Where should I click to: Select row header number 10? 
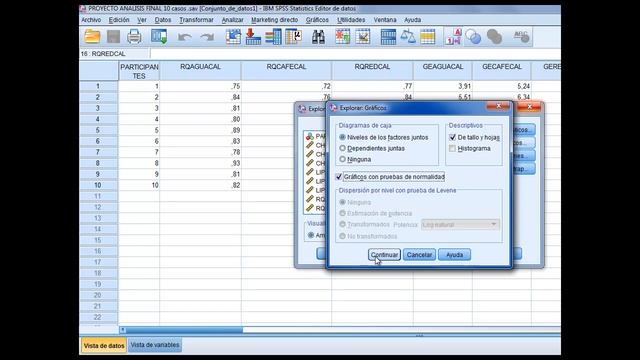[x=98, y=185]
